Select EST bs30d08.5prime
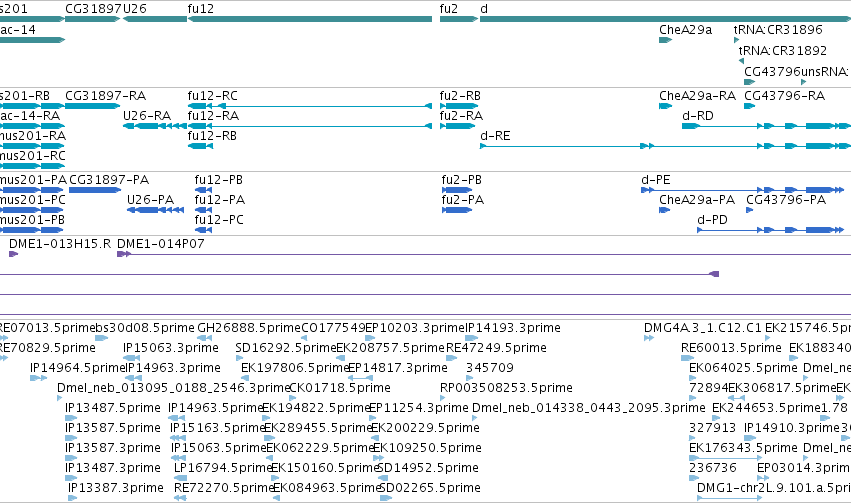 (99, 338)
